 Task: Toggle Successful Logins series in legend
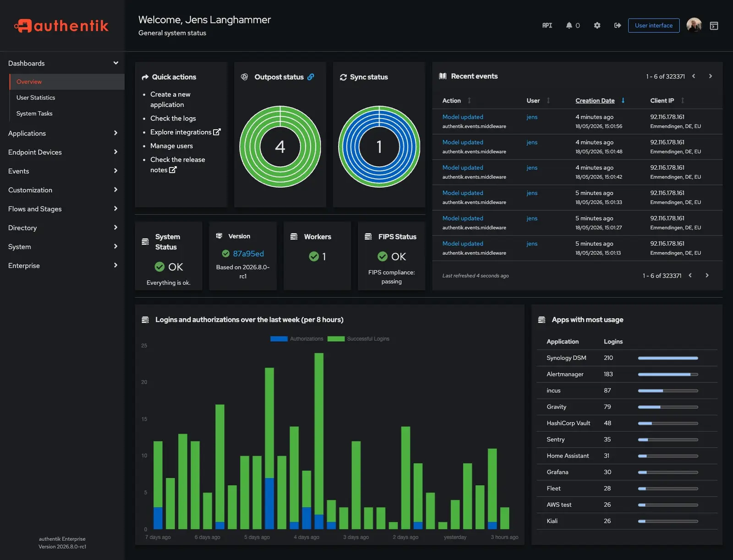click(358, 339)
